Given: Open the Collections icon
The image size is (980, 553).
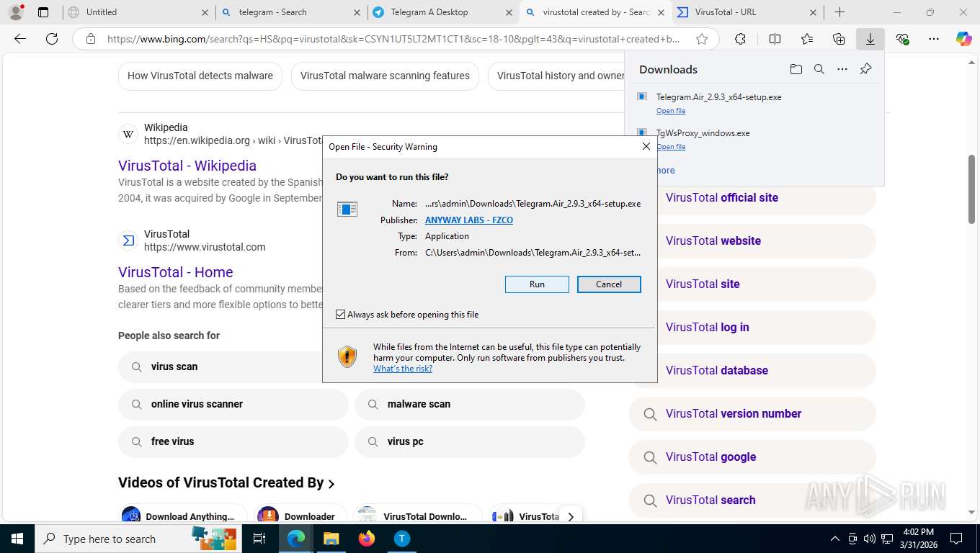Looking at the screenshot, I should click(839, 40).
